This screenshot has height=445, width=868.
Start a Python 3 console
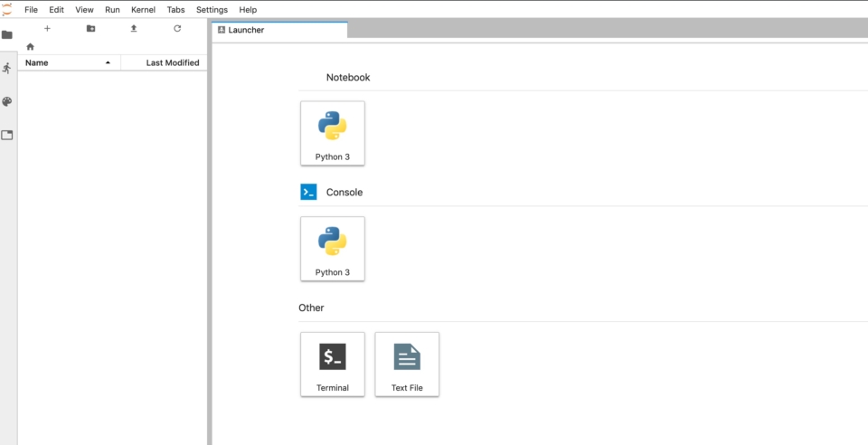(332, 249)
